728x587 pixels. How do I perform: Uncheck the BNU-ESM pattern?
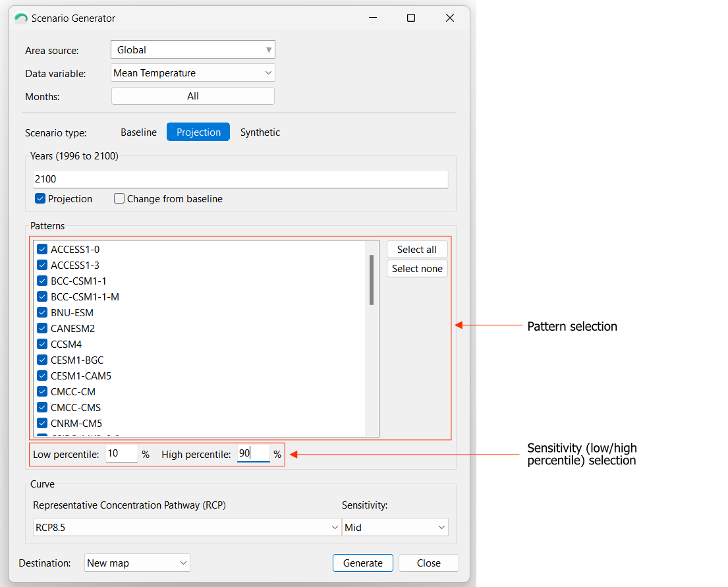[x=42, y=312]
